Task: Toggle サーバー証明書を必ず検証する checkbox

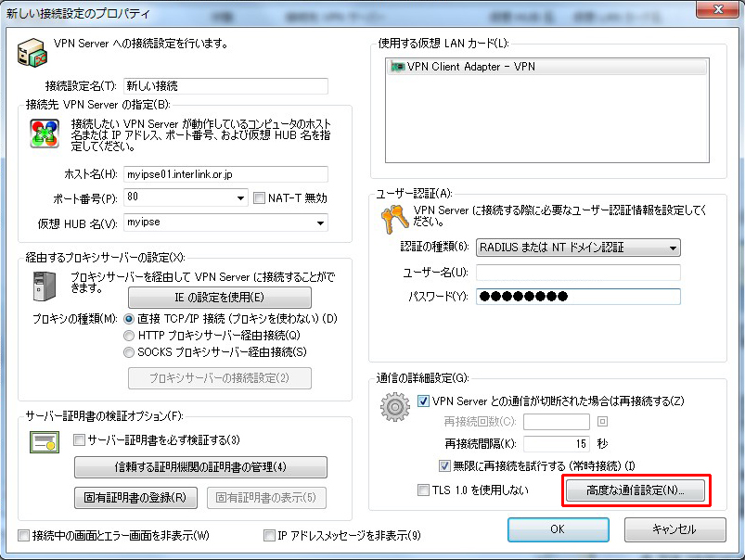Action: point(79,439)
